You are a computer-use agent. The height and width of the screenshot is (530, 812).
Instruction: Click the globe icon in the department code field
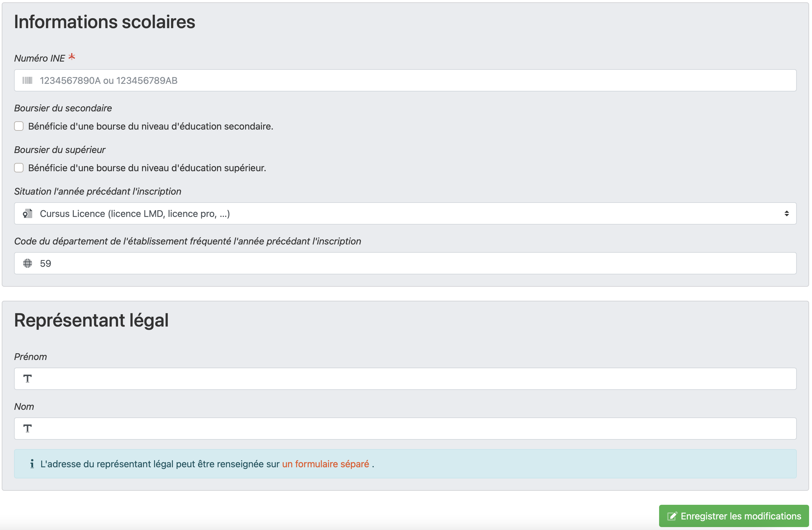click(28, 263)
